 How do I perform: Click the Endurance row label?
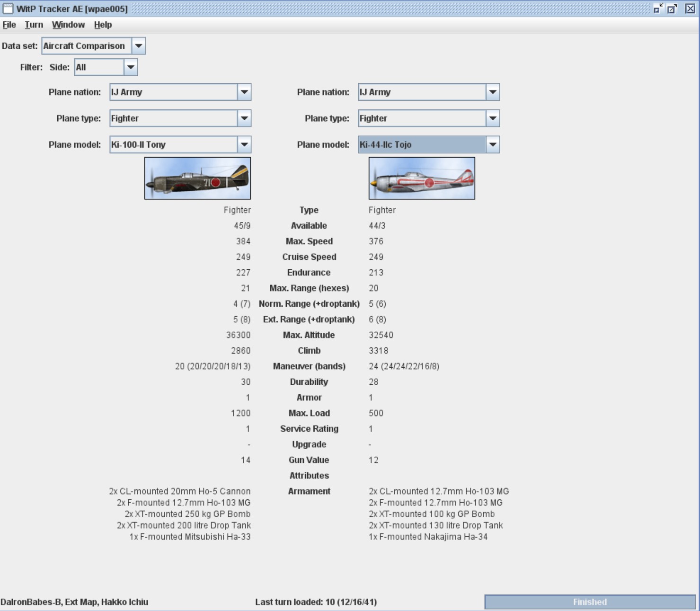pos(309,273)
